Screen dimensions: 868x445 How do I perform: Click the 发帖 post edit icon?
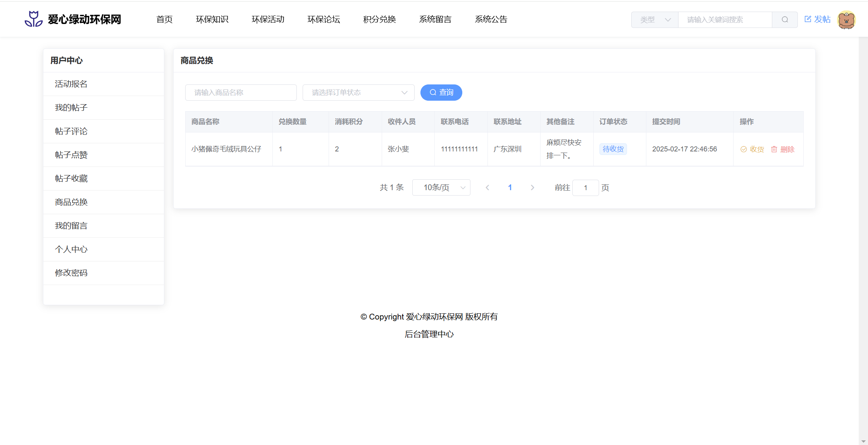point(808,19)
